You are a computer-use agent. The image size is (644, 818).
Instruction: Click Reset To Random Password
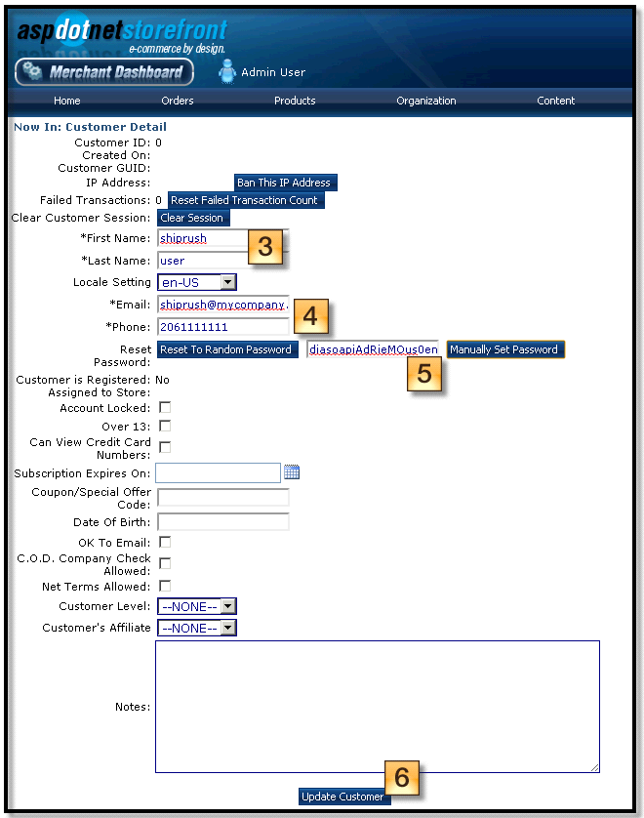click(x=227, y=349)
